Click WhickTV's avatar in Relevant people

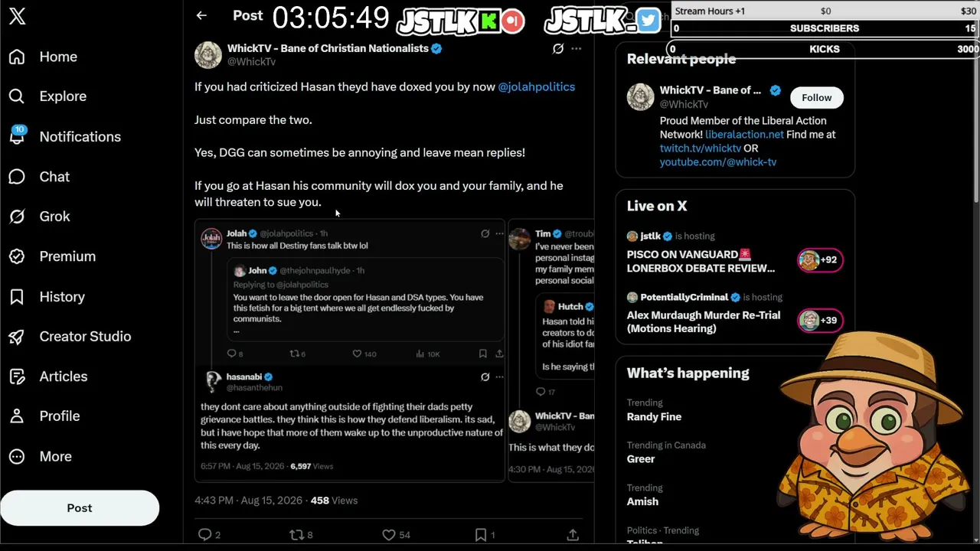[x=641, y=97]
